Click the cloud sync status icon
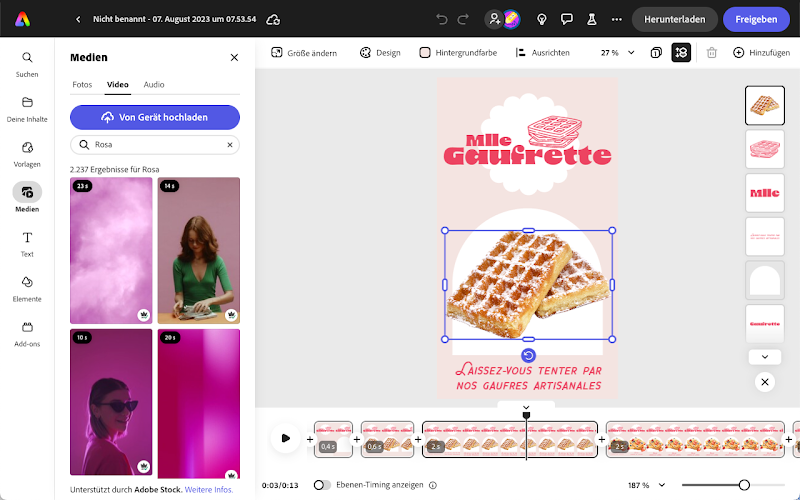 click(273, 19)
